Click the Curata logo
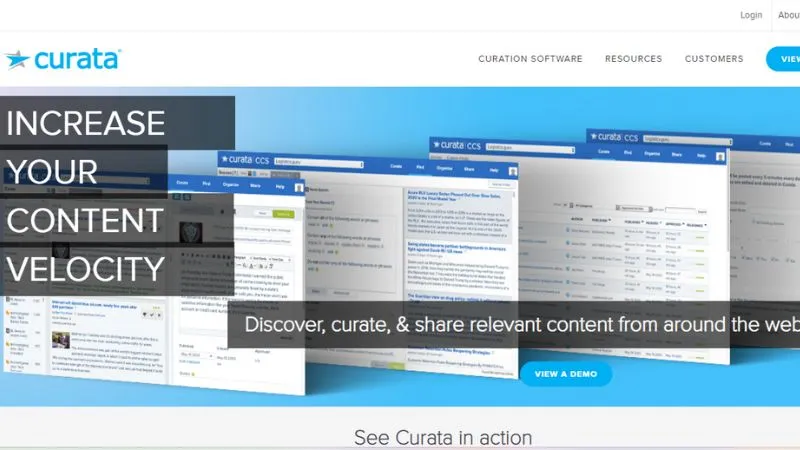 pos(63,59)
